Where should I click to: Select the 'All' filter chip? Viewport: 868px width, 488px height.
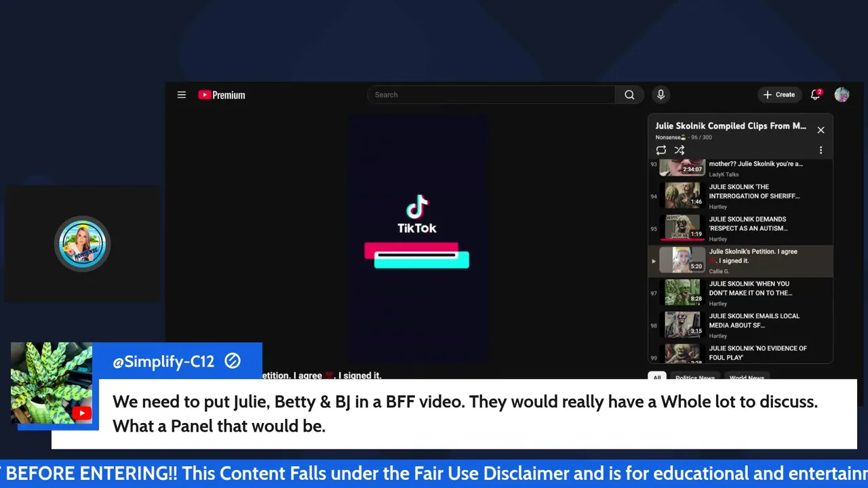[x=656, y=378]
